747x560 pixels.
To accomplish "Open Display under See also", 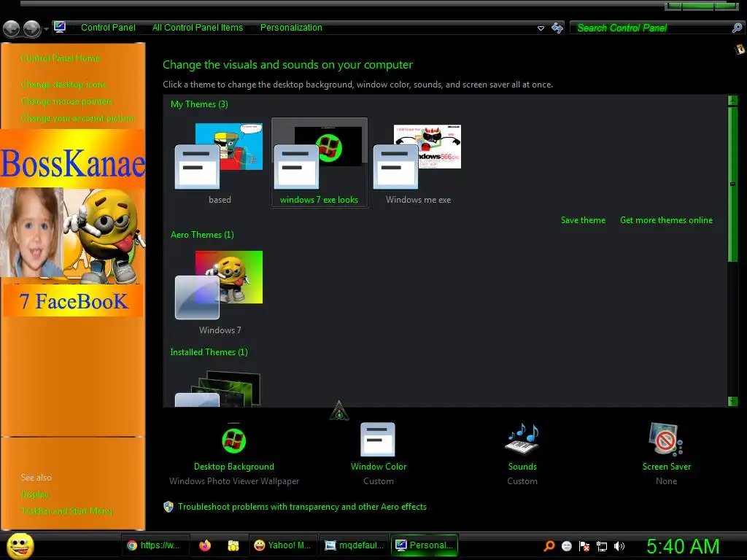I will click(35, 494).
